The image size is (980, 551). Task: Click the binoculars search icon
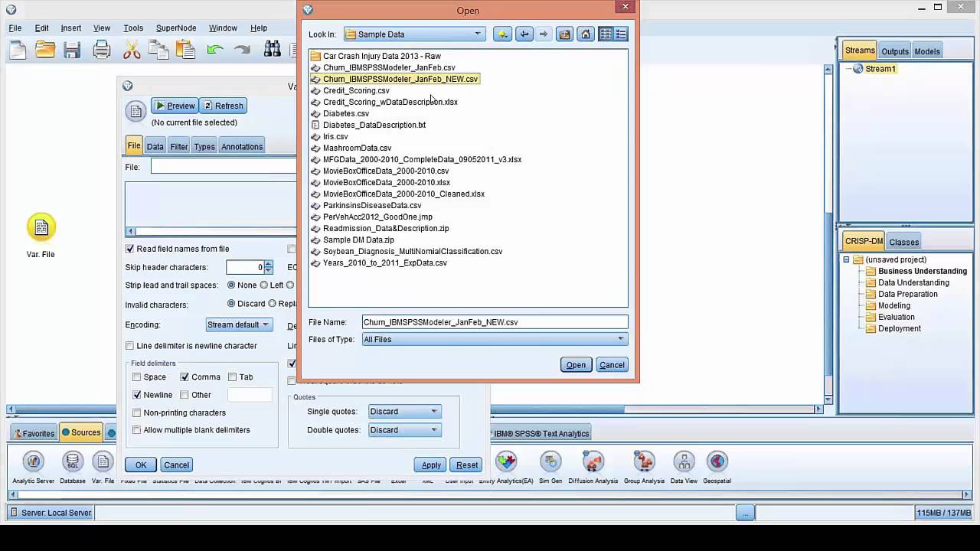(x=272, y=51)
